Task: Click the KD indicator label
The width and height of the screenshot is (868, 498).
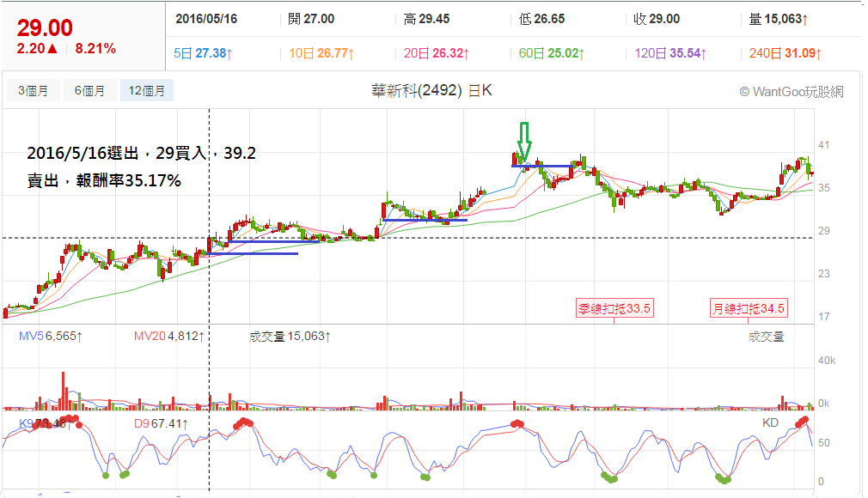Action: (770, 422)
